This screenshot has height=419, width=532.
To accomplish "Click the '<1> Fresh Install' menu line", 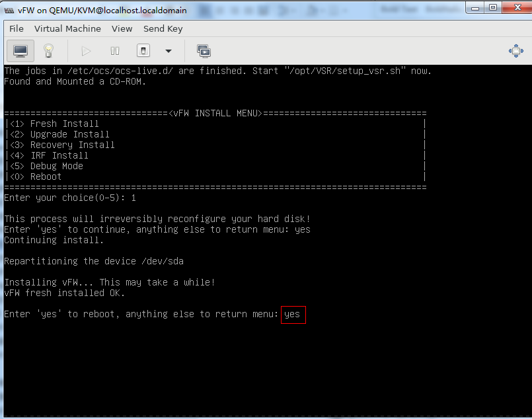I will 54,124.
